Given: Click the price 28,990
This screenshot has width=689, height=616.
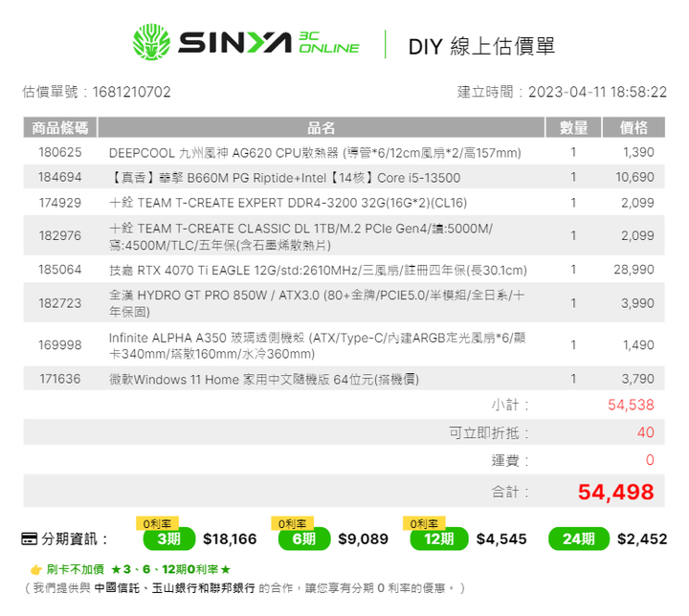Looking at the screenshot, I should 634,270.
